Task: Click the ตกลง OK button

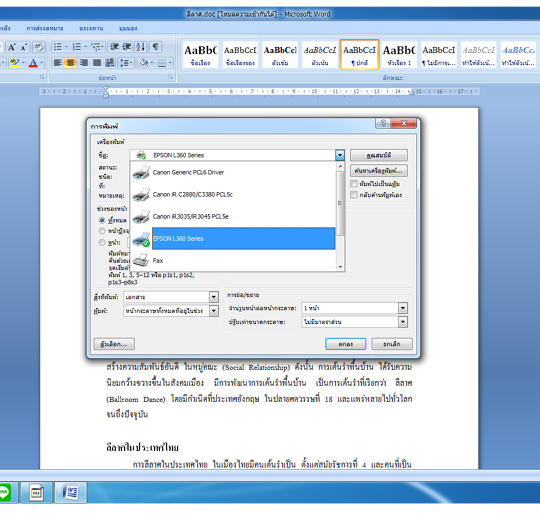Action: click(345, 344)
